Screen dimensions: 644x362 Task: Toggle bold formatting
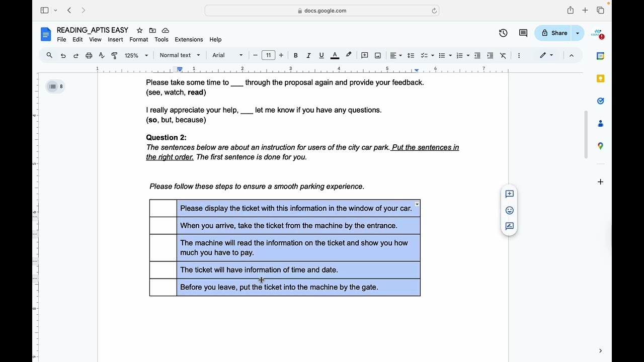296,55
